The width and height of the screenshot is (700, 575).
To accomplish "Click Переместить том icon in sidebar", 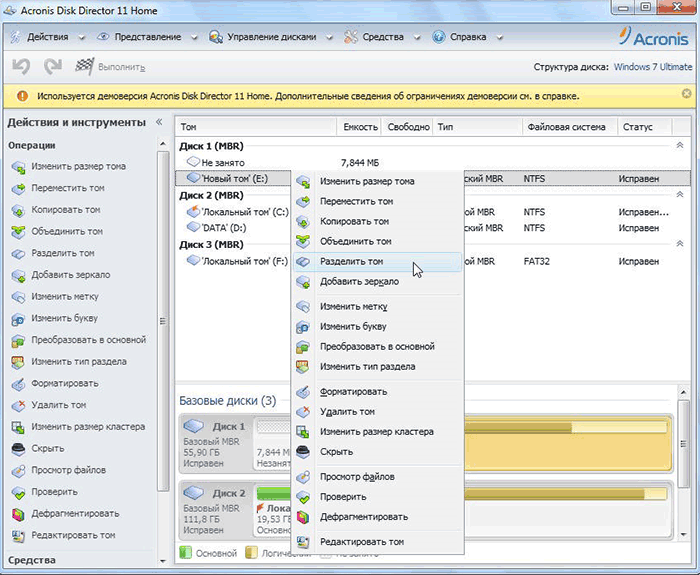I will [18, 188].
